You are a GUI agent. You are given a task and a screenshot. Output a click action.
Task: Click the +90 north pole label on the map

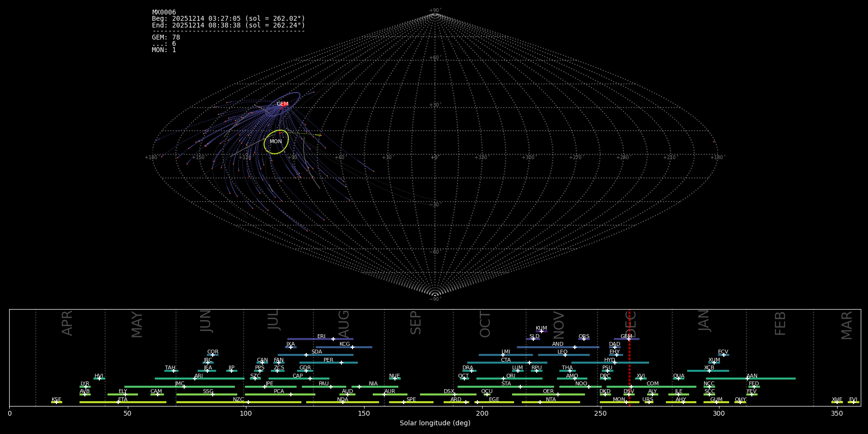434,11
